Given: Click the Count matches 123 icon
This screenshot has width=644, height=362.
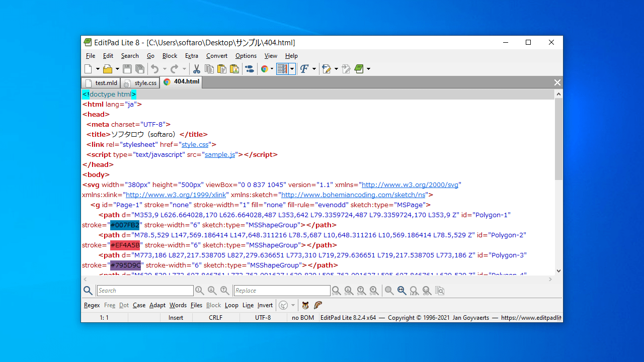Looking at the screenshot, I should pyautogui.click(x=414, y=291).
